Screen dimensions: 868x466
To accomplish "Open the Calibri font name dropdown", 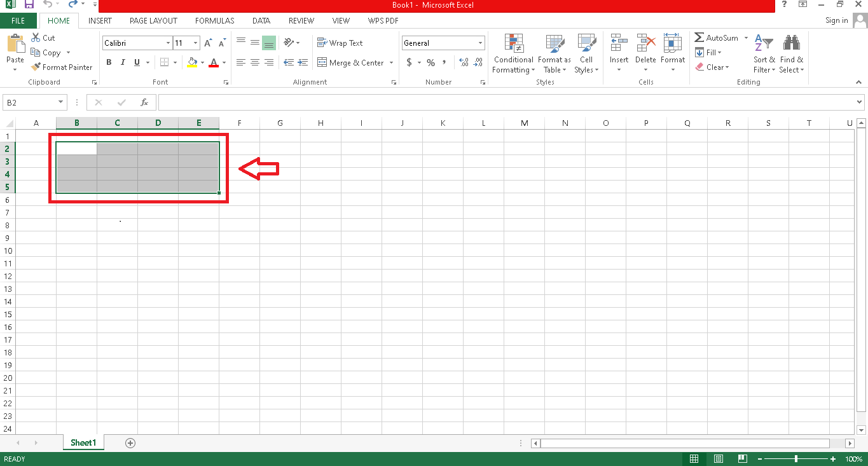I will (168, 43).
